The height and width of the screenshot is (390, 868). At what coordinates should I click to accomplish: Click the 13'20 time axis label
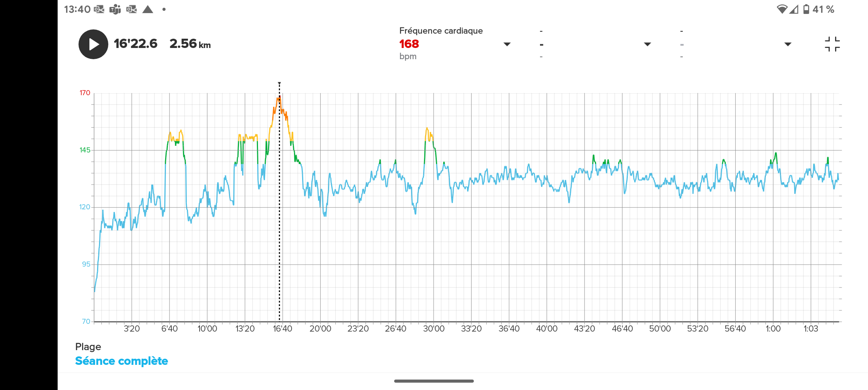245,329
